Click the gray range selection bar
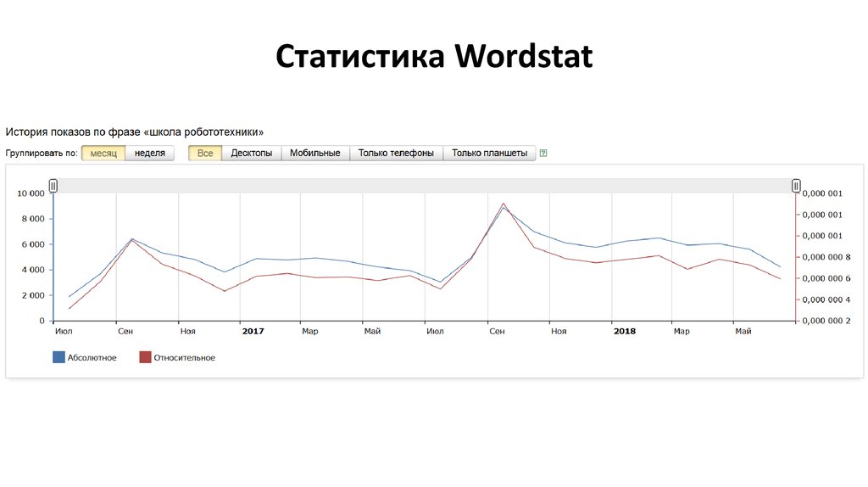 point(425,186)
